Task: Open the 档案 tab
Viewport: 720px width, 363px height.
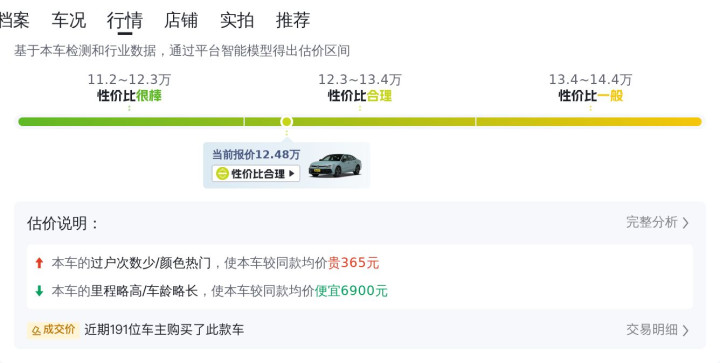Action: [x=14, y=20]
